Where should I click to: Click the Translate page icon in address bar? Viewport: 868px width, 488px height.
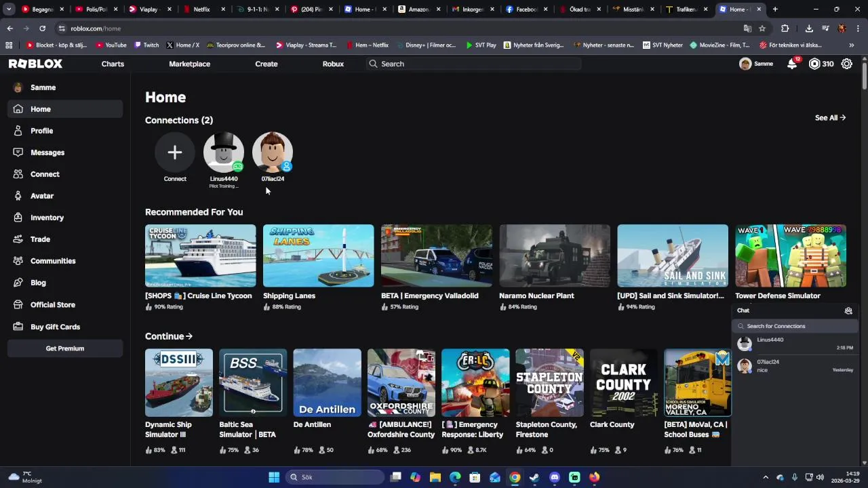(x=747, y=28)
